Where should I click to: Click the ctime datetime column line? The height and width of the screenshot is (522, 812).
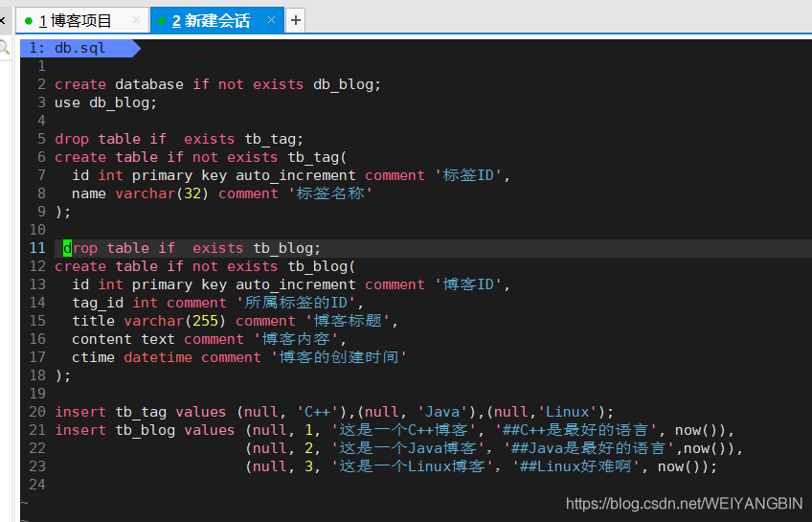[x=239, y=357]
